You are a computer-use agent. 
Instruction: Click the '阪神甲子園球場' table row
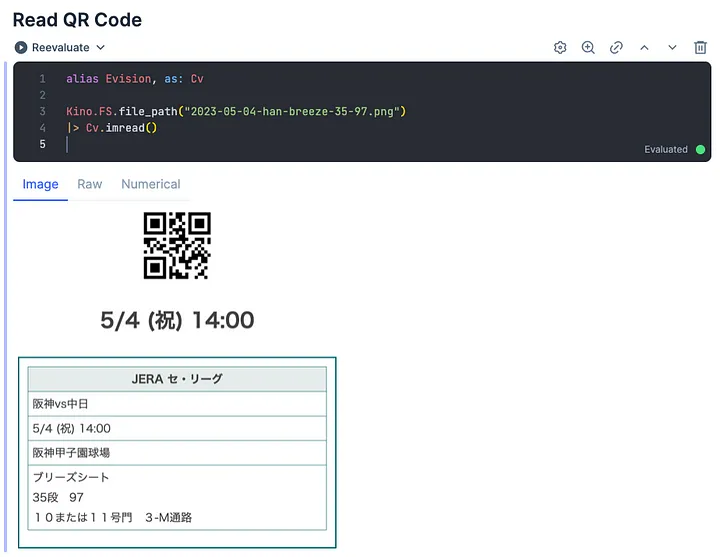click(177, 453)
